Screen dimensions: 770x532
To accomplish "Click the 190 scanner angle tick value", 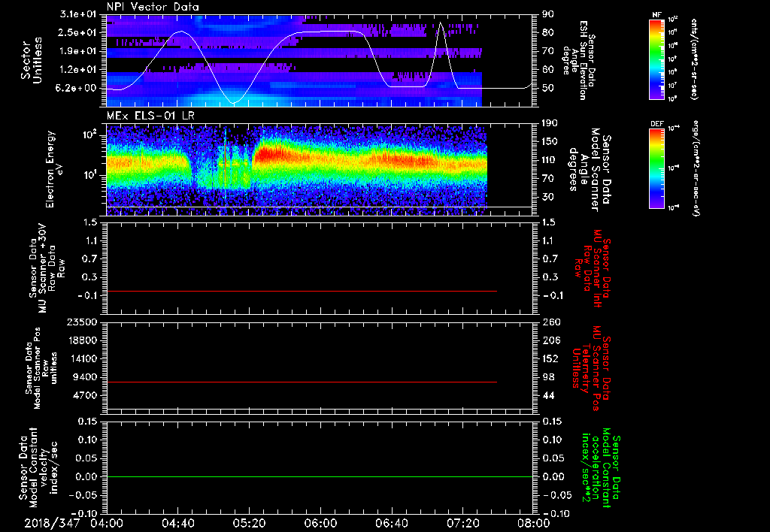I will (x=550, y=123).
